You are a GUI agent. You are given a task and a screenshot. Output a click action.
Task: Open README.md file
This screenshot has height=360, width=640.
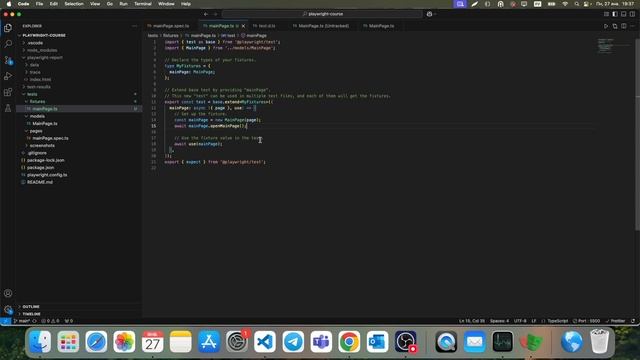(39, 182)
